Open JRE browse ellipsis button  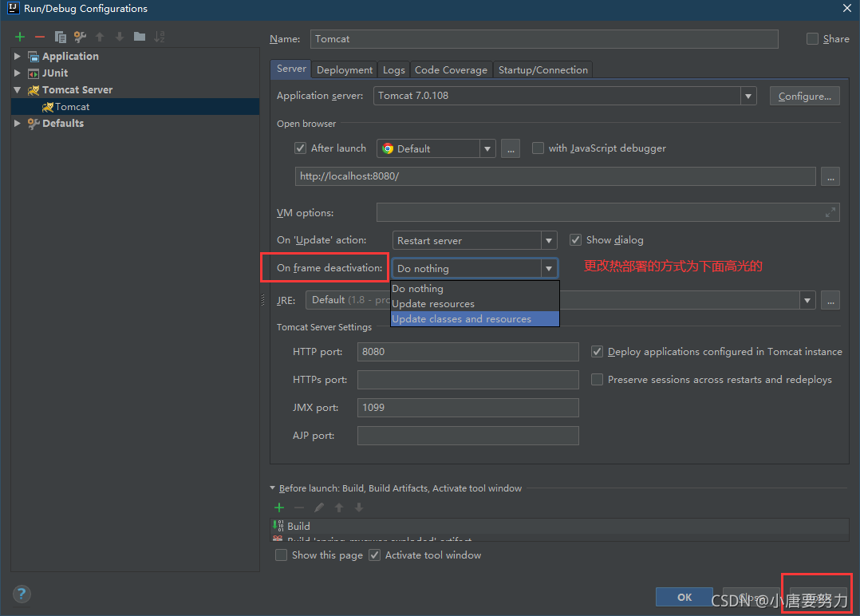point(830,300)
